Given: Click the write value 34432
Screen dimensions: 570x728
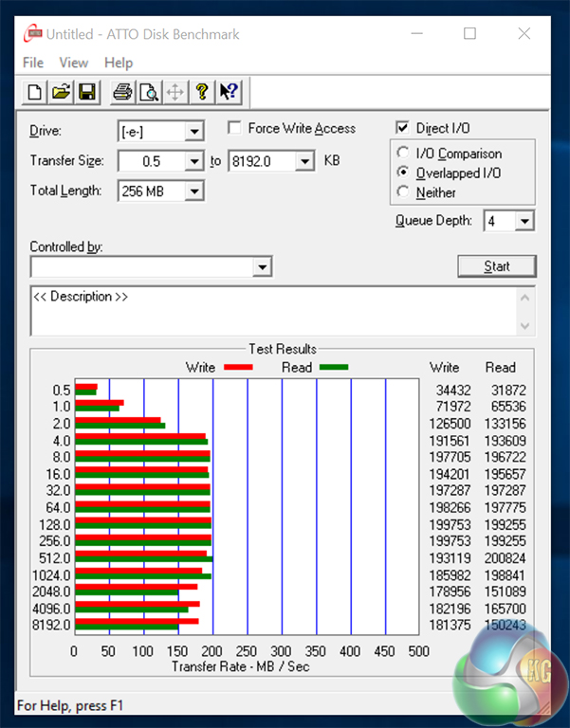Looking at the screenshot, I should coord(453,390).
